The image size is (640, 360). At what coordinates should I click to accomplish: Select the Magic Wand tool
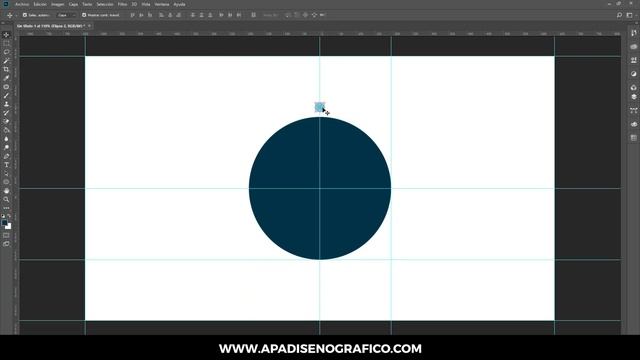(x=6, y=61)
